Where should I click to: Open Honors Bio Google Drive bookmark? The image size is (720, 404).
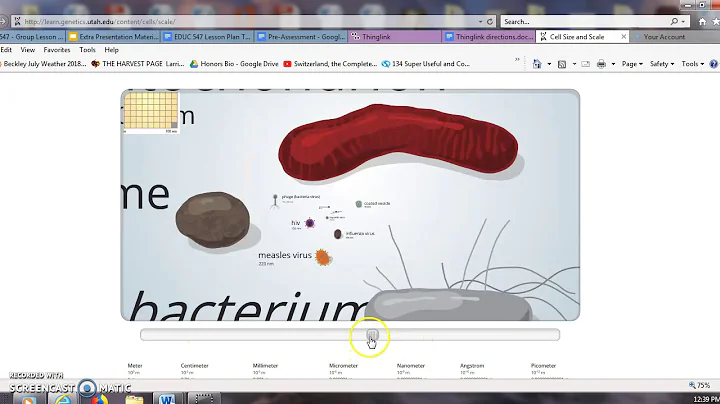(x=234, y=64)
